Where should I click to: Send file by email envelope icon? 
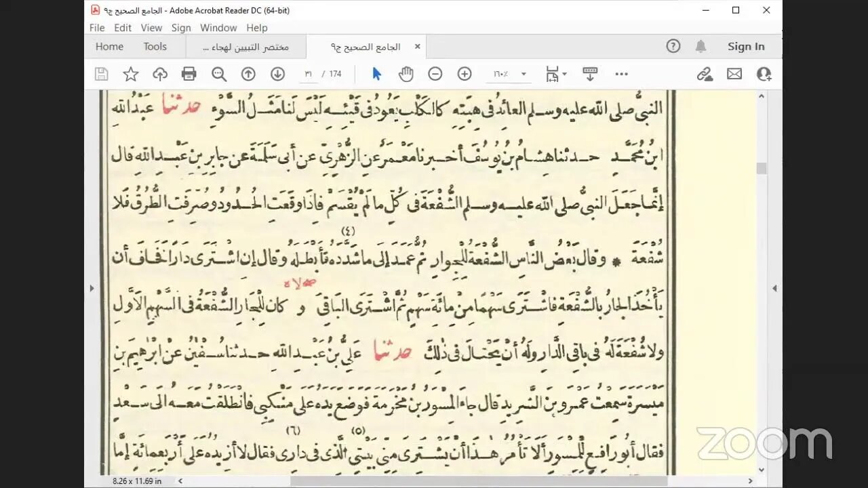point(734,74)
